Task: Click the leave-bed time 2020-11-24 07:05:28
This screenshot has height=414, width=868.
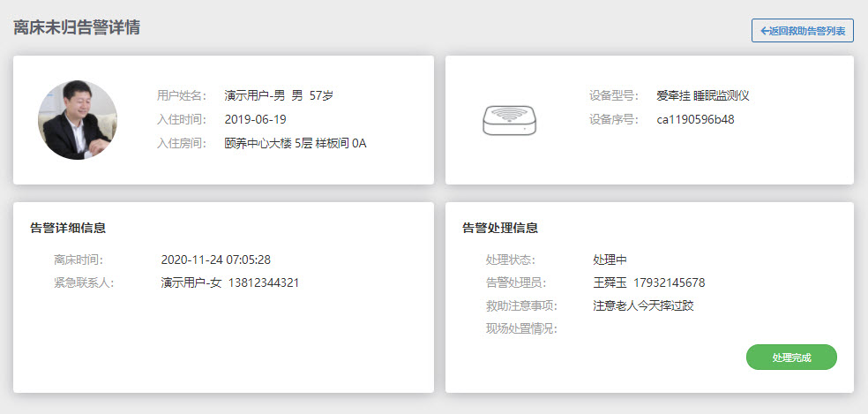Action: (215, 260)
